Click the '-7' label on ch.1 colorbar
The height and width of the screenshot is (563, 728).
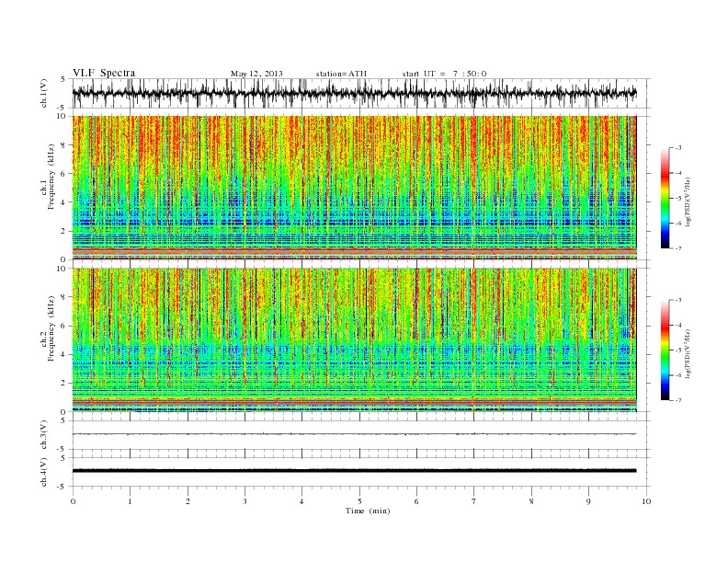click(x=678, y=248)
